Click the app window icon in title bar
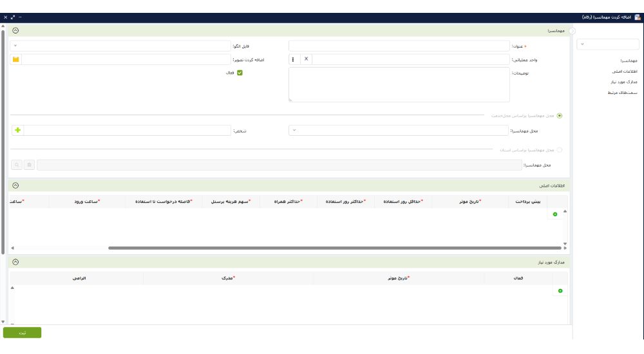644x354 pixels. click(638, 17)
